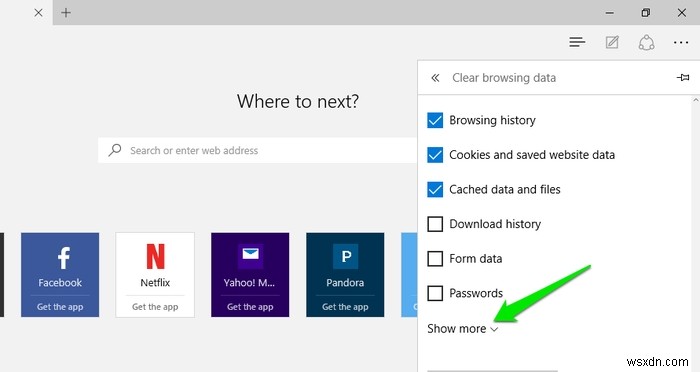
Task: Open the Facebook tile
Action: point(60,275)
